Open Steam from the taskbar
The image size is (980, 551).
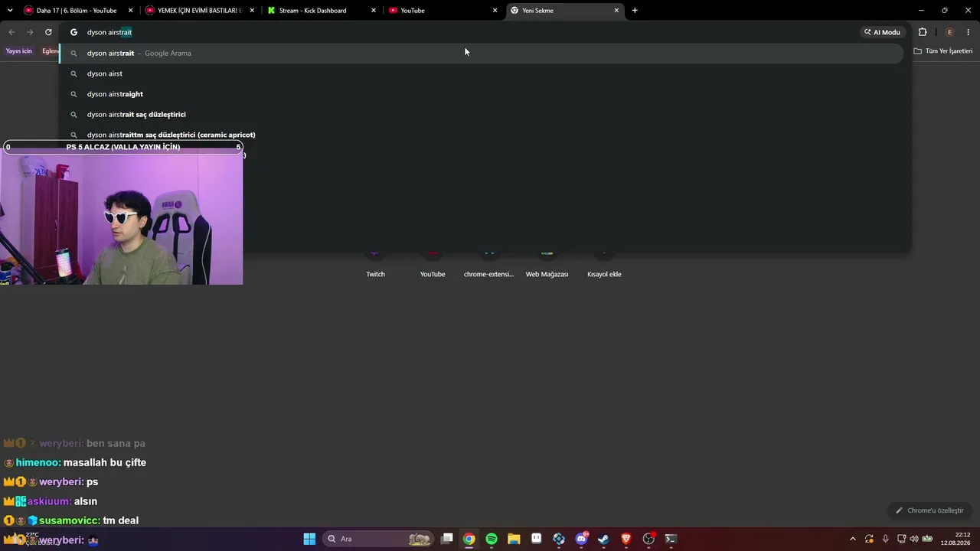point(603,539)
